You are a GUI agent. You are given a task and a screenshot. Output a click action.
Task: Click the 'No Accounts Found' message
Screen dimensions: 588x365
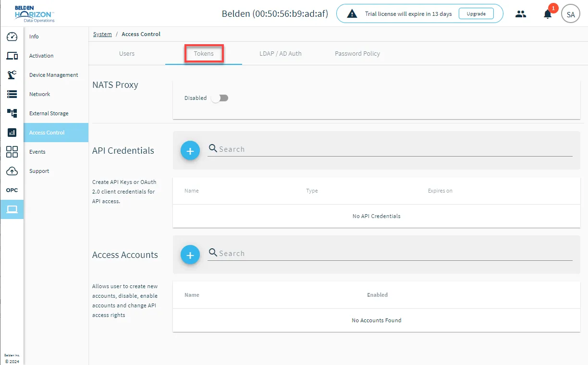click(377, 320)
